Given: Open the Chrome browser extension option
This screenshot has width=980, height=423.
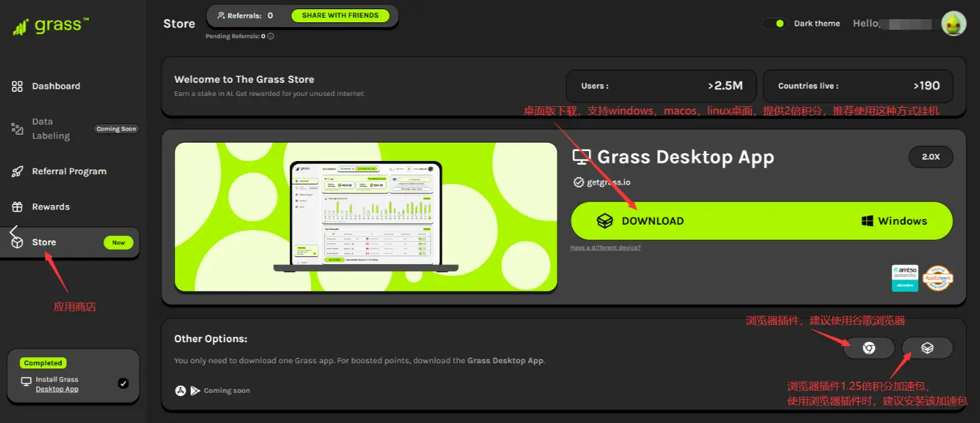Looking at the screenshot, I should (x=869, y=348).
